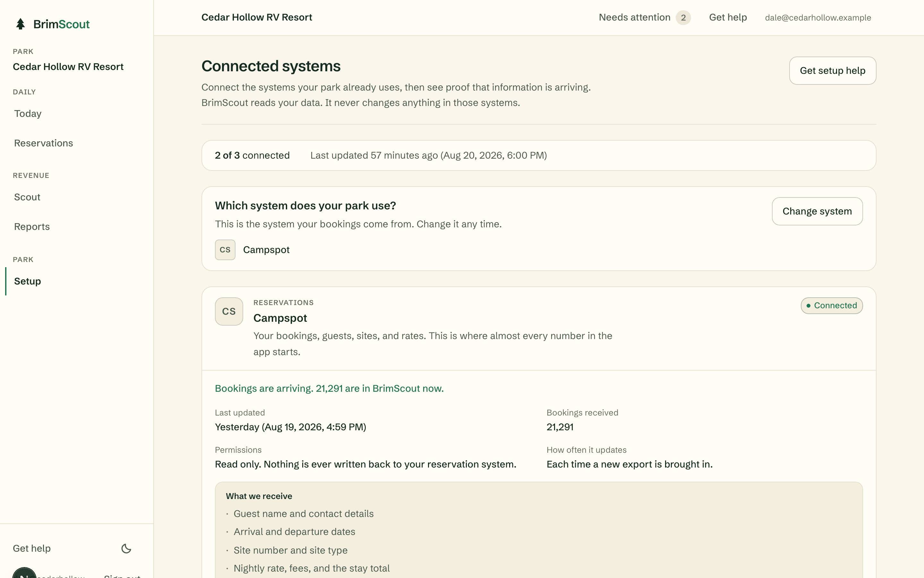Viewport: 924px width, 578px height.
Task: Click Get help in the top bar
Action: [728, 17]
